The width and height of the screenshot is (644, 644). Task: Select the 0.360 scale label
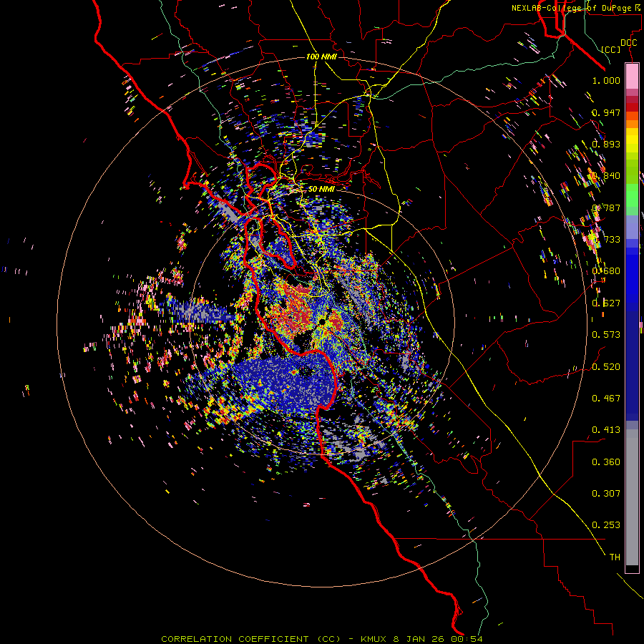(606, 462)
